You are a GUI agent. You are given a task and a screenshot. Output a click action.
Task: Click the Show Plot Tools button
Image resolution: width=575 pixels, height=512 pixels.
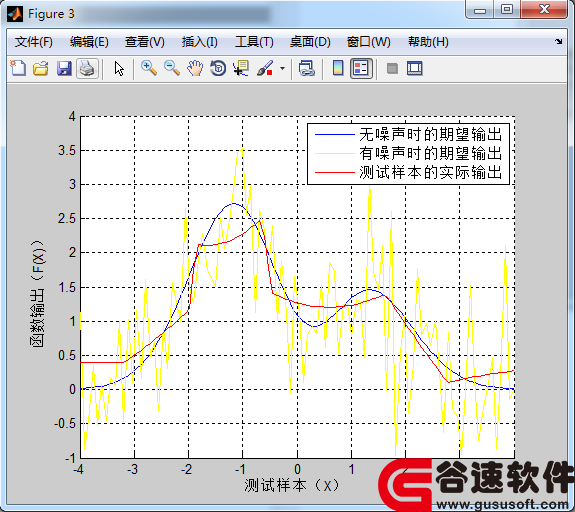tap(415, 69)
